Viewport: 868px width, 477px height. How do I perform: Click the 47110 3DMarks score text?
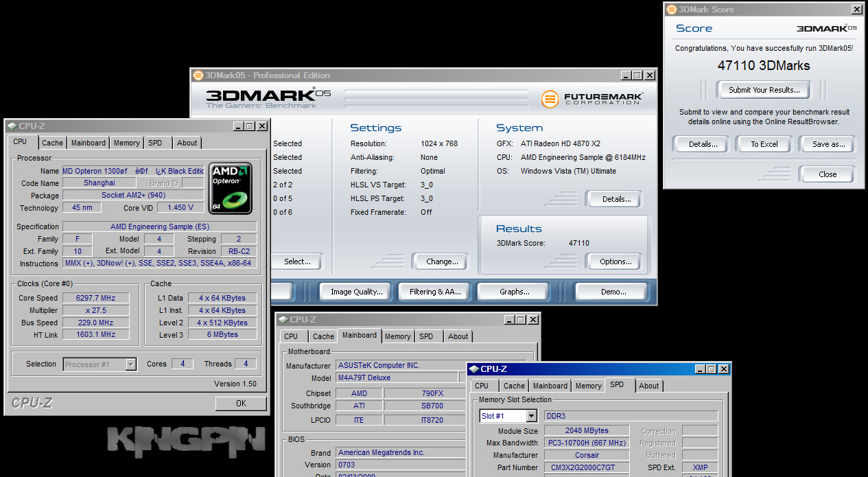[x=764, y=66]
